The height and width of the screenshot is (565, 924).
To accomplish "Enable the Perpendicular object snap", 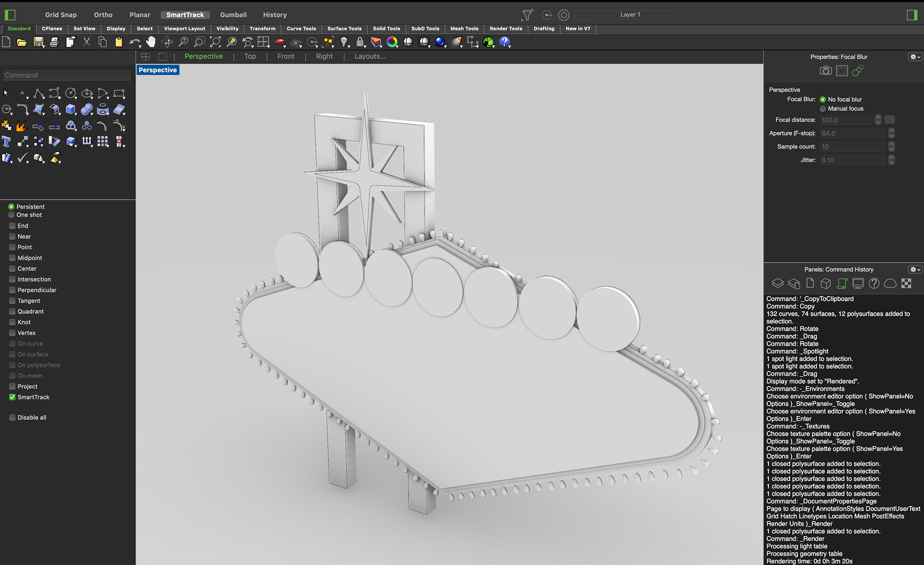I will coord(13,290).
